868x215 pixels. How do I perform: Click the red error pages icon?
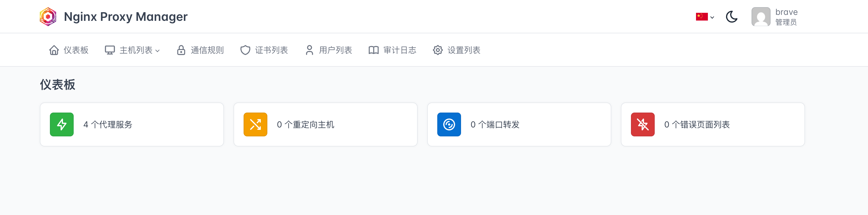tap(643, 124)
